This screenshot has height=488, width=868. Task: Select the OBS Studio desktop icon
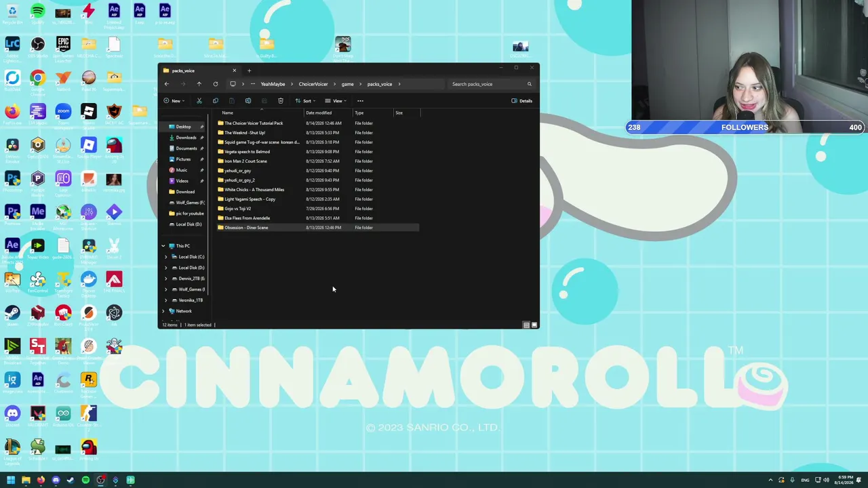tap(38, 47)
